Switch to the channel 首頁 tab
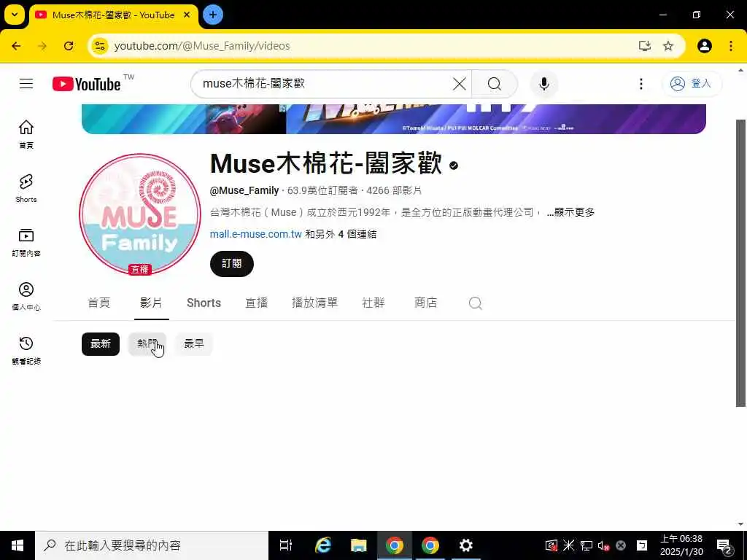 tap(99, 303)
